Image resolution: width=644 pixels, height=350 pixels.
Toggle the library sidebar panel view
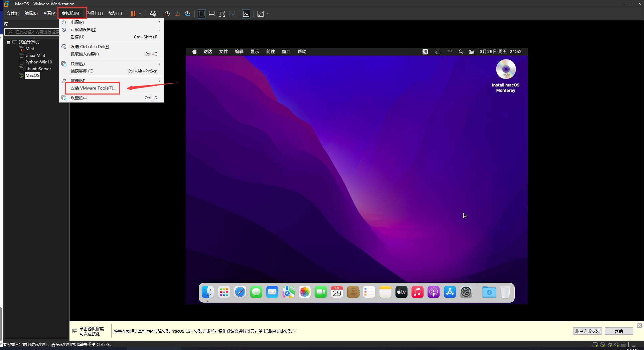coord(202,14)
